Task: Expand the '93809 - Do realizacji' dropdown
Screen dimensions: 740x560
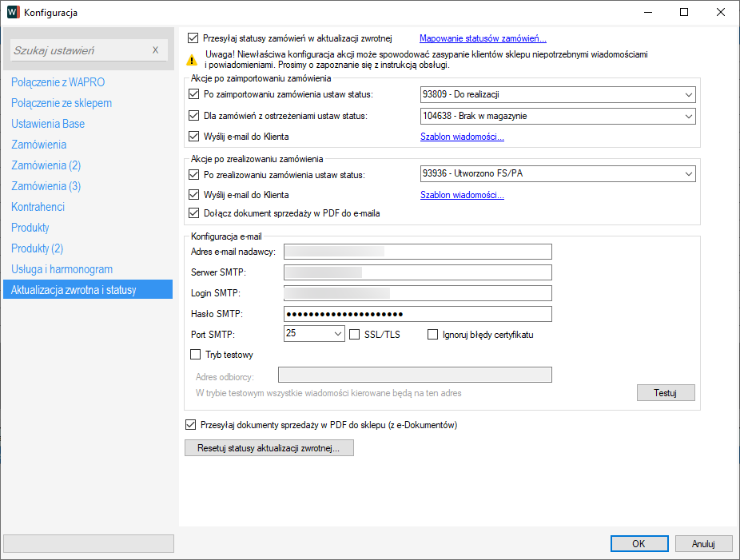Action: coord(688,95)
